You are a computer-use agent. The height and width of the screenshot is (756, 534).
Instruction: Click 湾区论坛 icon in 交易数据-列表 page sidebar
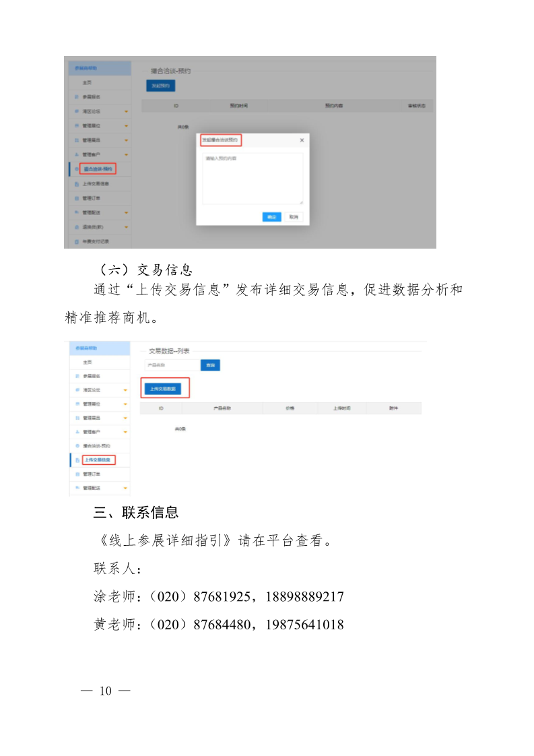(x=77, y=390)
